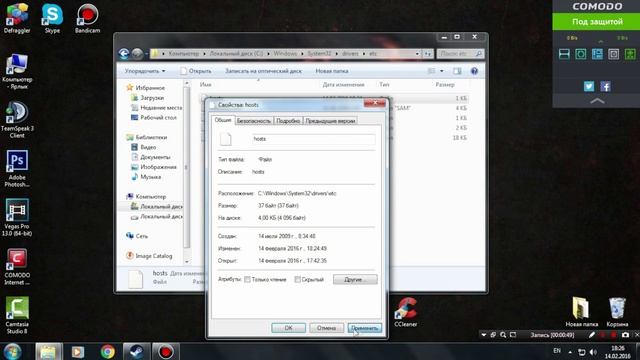Image resolution: width=640 pixels, height=360 pixels.
Task: Click the Explorer back arrow button
Action: coord(124,53)
